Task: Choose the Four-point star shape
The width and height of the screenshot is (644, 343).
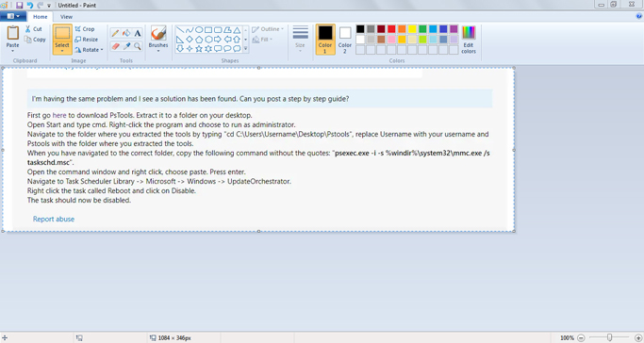Action: coord(190,48)
